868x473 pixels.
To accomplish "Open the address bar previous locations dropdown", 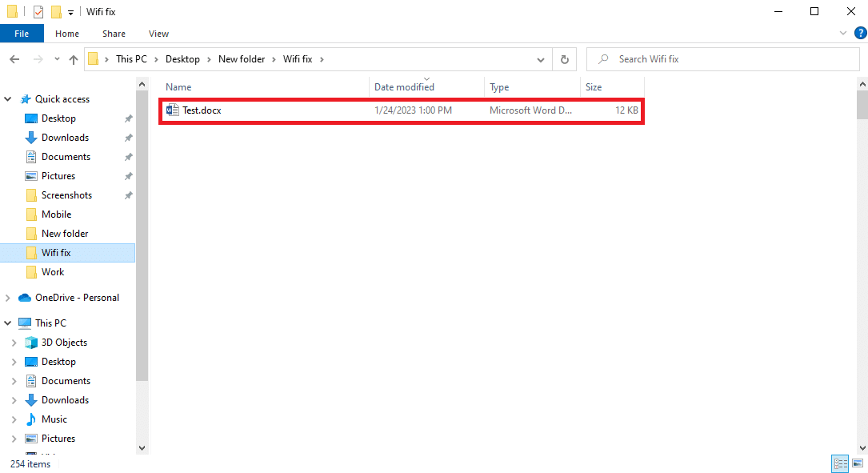I will [x=540, y=59].
